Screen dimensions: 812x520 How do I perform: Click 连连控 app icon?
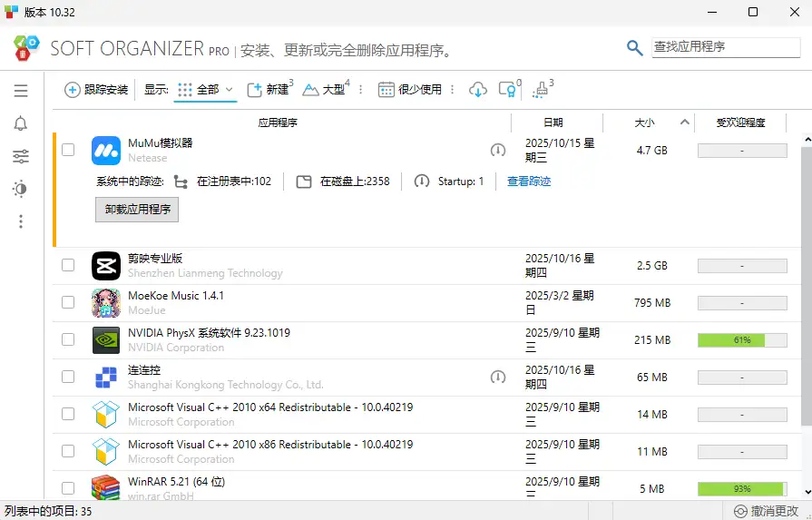tap(106, 378)
